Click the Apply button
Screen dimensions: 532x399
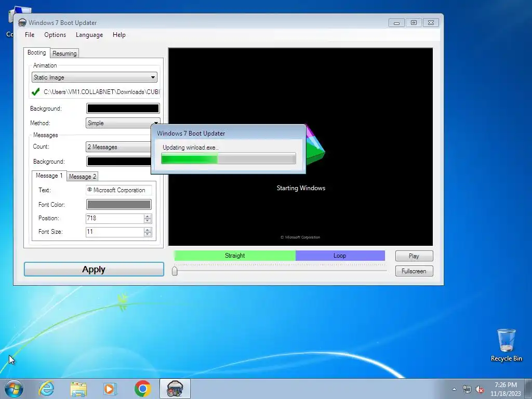94,269
